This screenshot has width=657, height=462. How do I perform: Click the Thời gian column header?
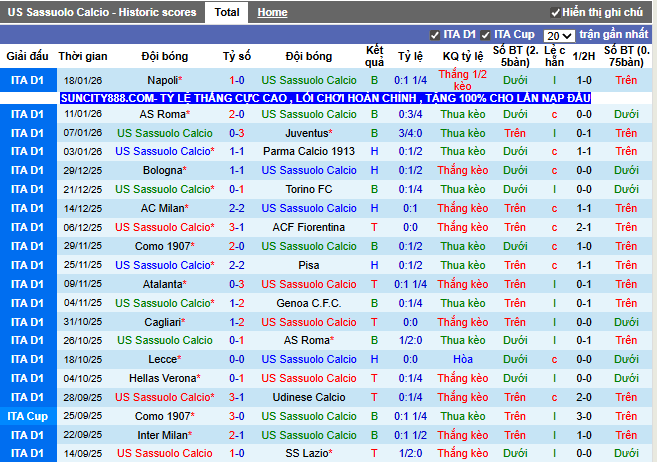tap(83, 56)
